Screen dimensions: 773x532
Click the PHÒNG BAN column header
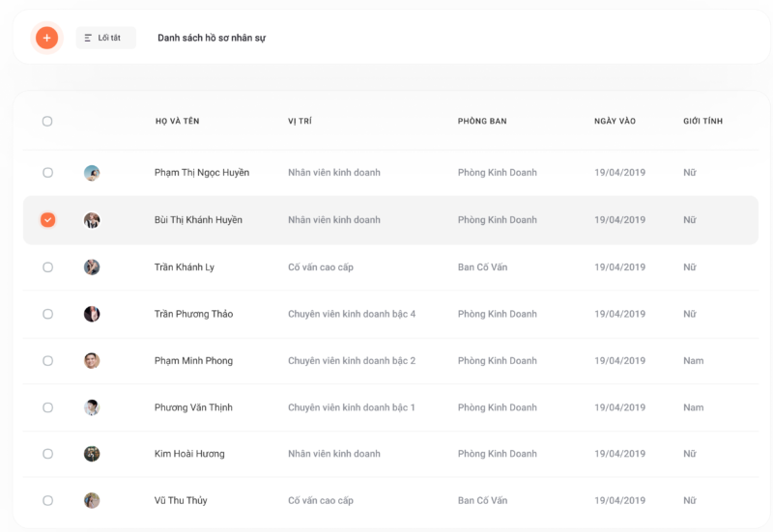pos(482,122)
